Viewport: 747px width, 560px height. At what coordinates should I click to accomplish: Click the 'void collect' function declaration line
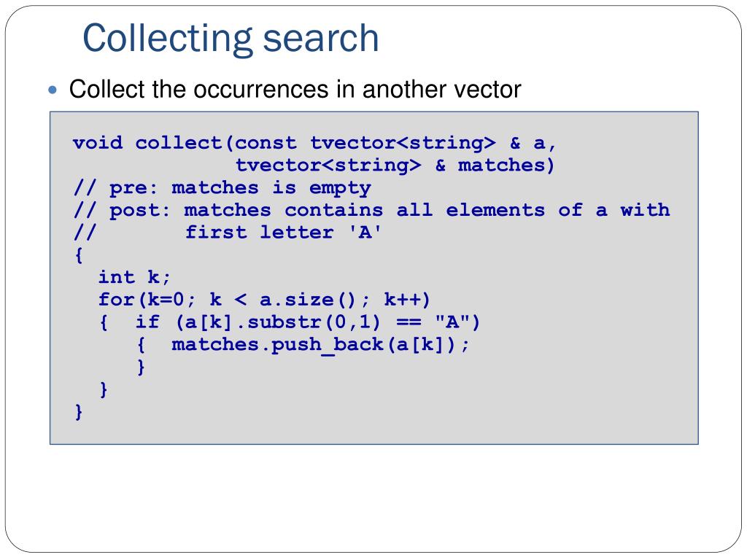pyautogui.click(x=314, y=143)
